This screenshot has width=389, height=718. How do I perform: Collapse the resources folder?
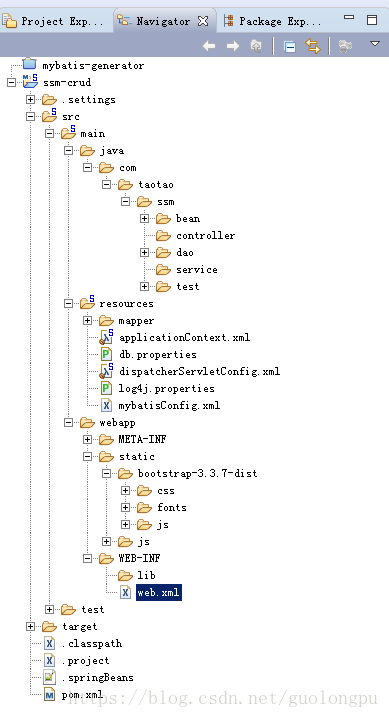point(68,303)
